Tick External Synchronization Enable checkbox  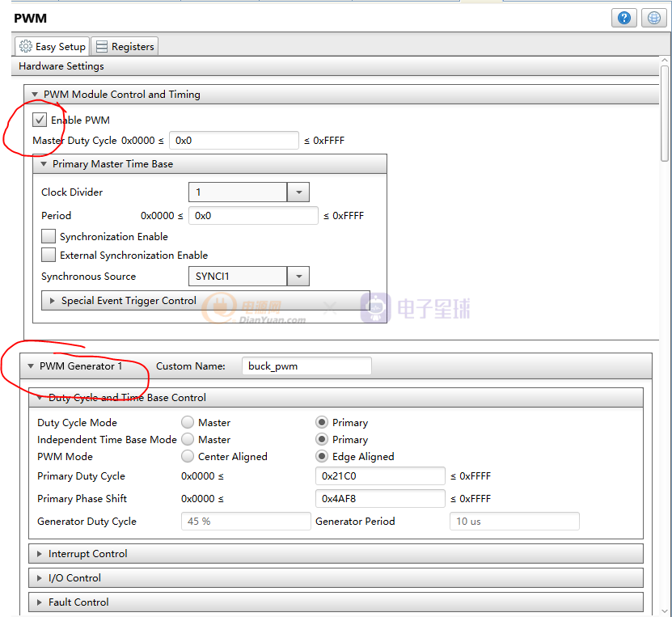[49, 256]
